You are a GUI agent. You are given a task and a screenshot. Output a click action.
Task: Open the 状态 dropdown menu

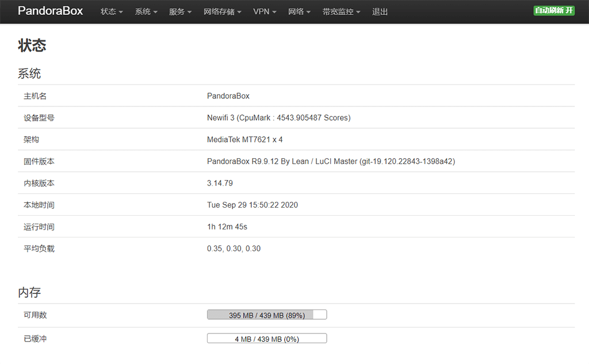coord(112,12)
